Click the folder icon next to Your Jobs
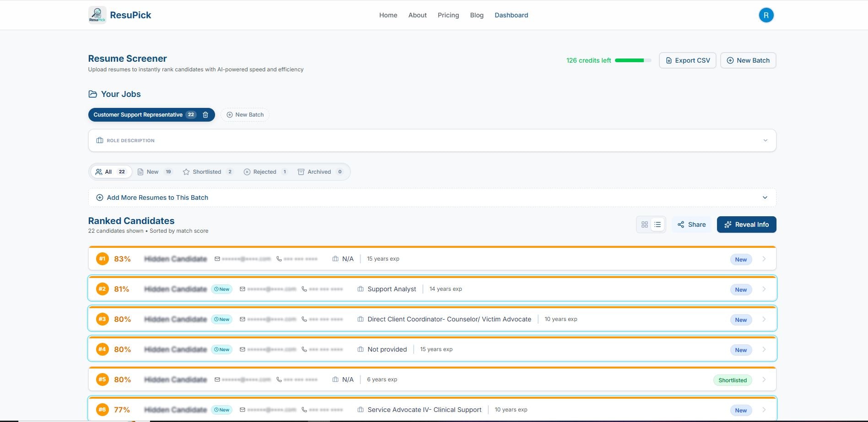The image size is (868, 422). tap(92, 94)
